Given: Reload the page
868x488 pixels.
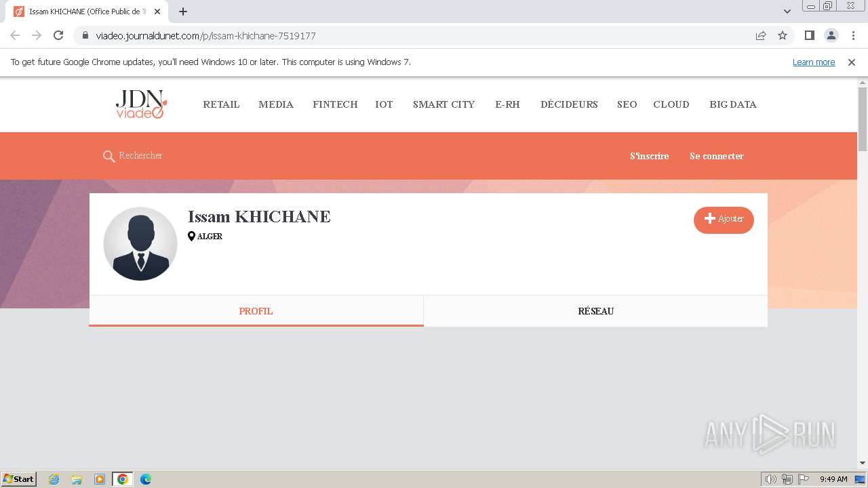Looking at the screenshot, I should 58,35.
